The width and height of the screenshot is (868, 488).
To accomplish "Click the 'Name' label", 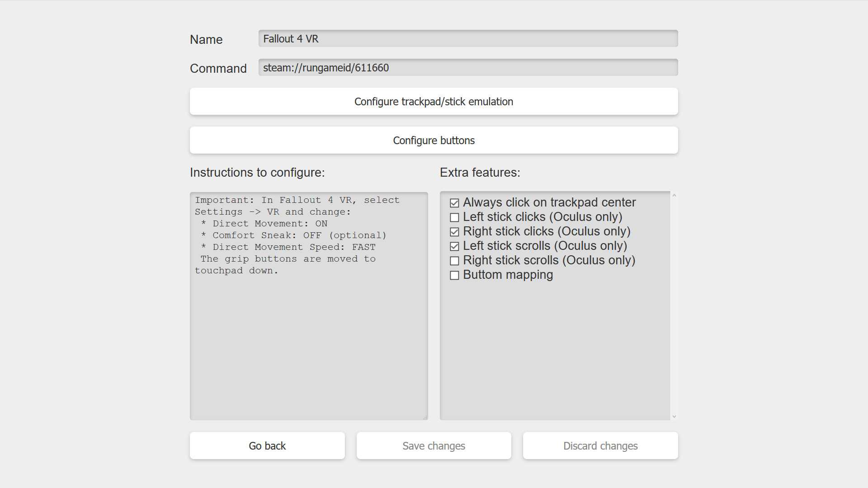I will 206,39.
